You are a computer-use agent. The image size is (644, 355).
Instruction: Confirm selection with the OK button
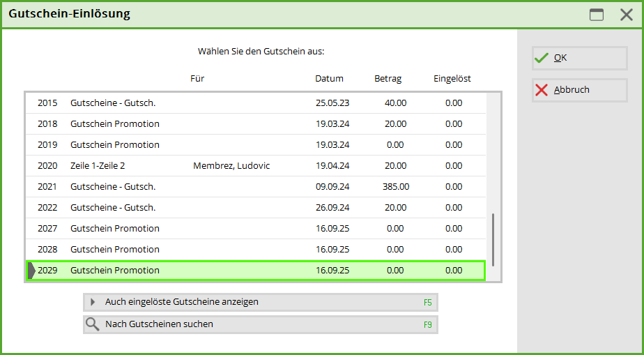(x=579, y=59)
